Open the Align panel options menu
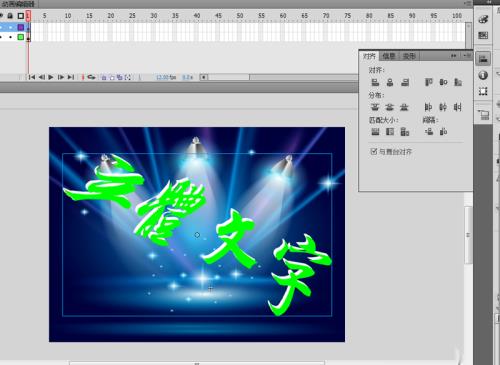Screen dimensions: 500x365 tap(467, 56)
